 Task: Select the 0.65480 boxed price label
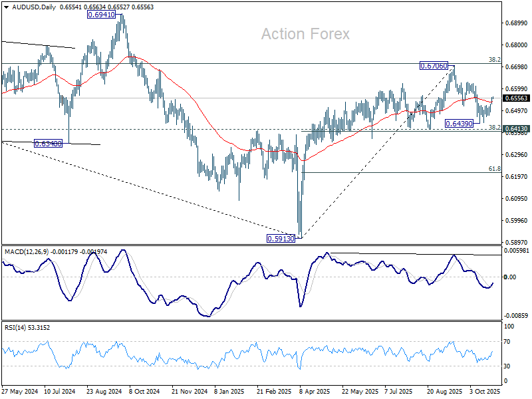pyautogui.click(x=48, y=143)
